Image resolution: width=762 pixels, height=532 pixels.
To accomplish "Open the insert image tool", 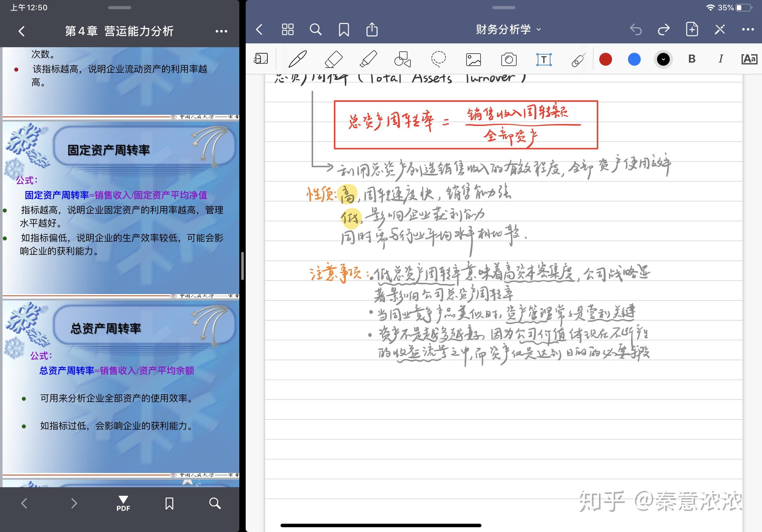I will click(473, 60).
